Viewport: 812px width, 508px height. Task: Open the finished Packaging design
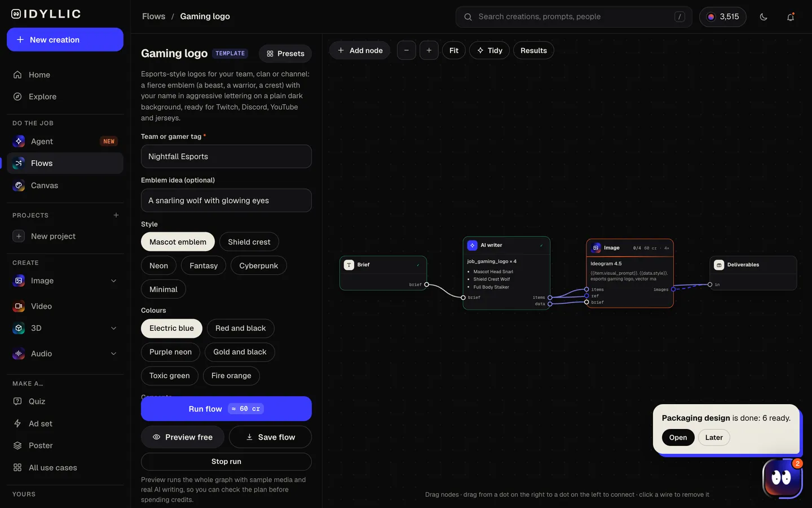pyautogui.click(x=678, y=437)
